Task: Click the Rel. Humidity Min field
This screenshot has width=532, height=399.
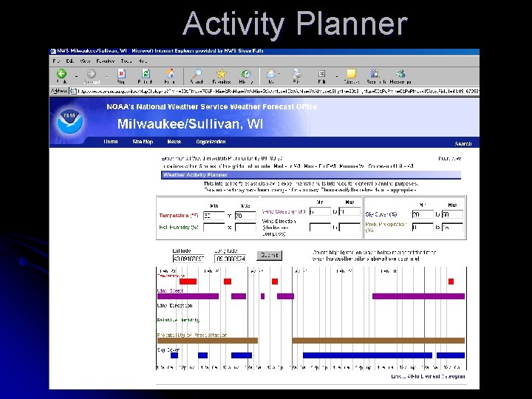Action: point(214,227)
